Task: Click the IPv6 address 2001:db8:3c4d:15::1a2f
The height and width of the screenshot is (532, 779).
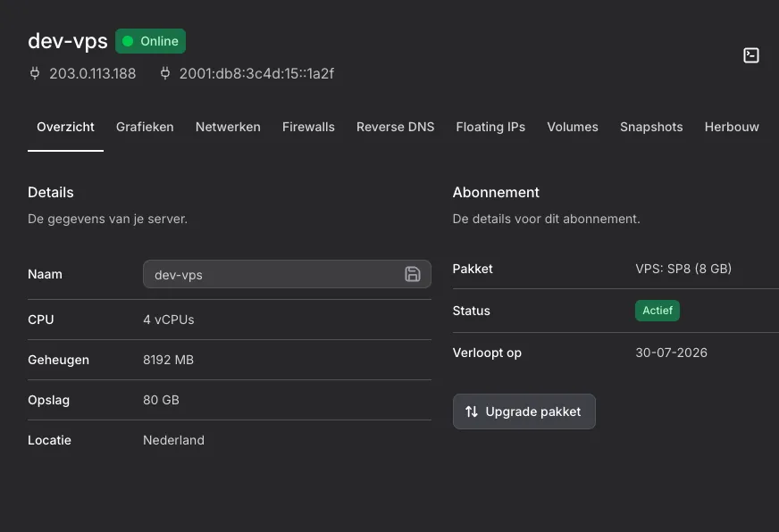Action: click(x=256, y=73)
